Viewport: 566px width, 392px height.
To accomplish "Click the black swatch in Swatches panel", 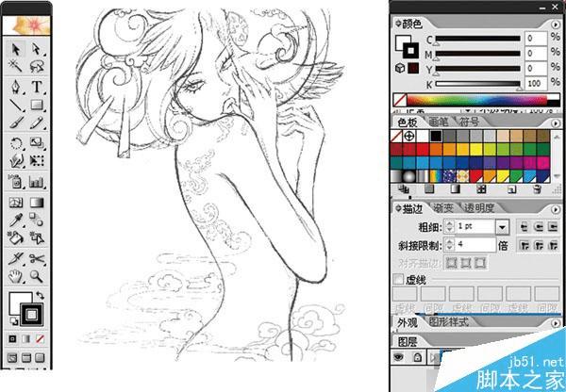I will pos(436,136).
